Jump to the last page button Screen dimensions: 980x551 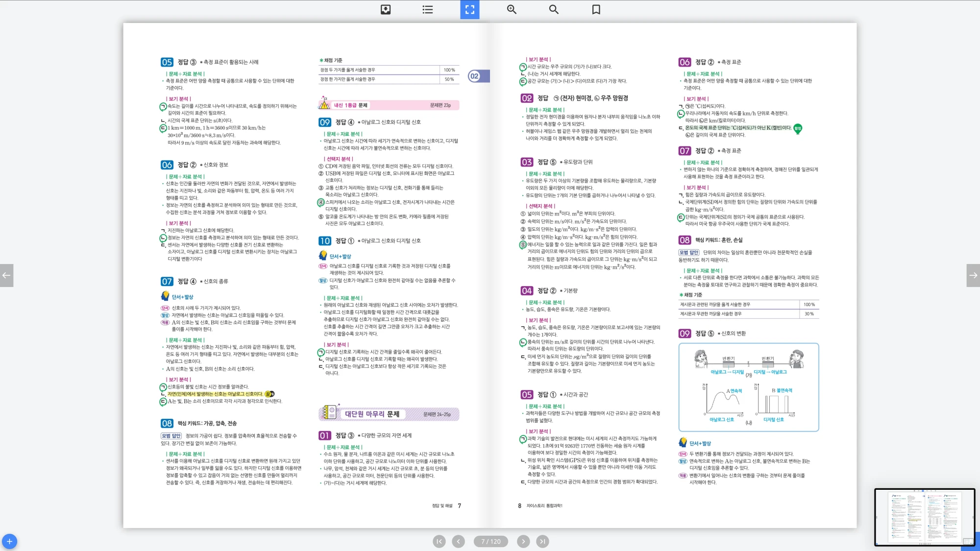542,541
